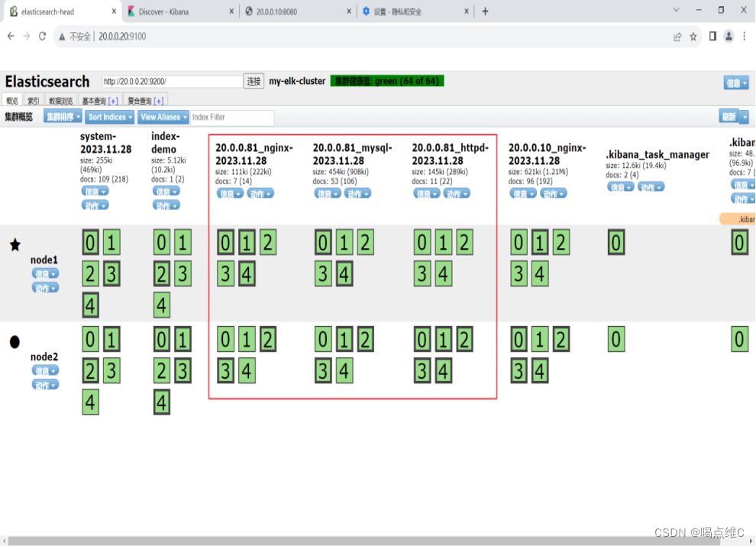Select node2 shard 0 of .kibana_task_manager
Screen dimensions: 756x546
[615, 340]
